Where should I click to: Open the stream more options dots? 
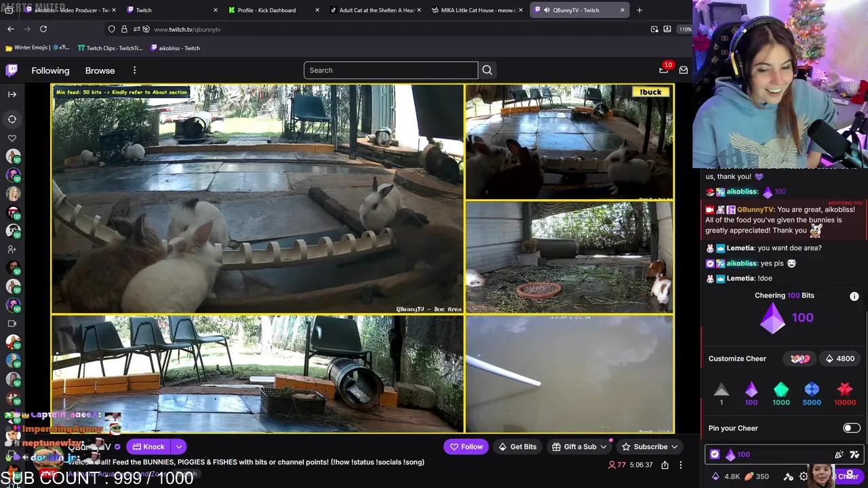coord(681,465)
